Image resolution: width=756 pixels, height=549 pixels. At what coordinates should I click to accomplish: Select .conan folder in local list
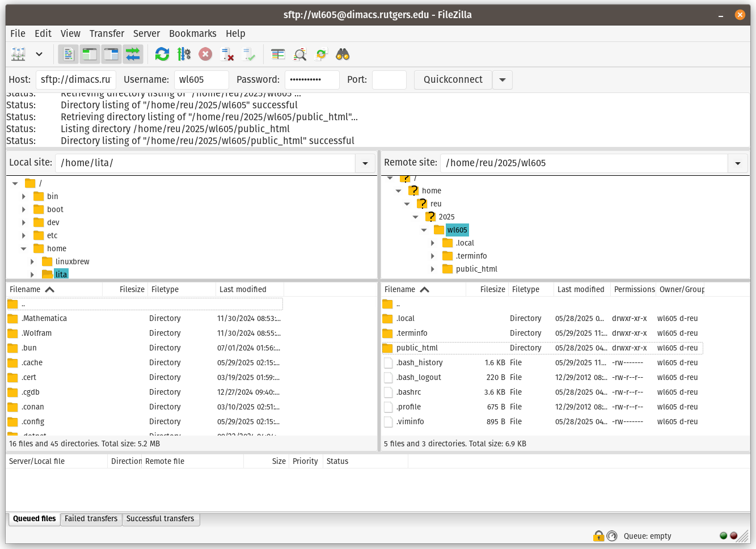[145, 407]
